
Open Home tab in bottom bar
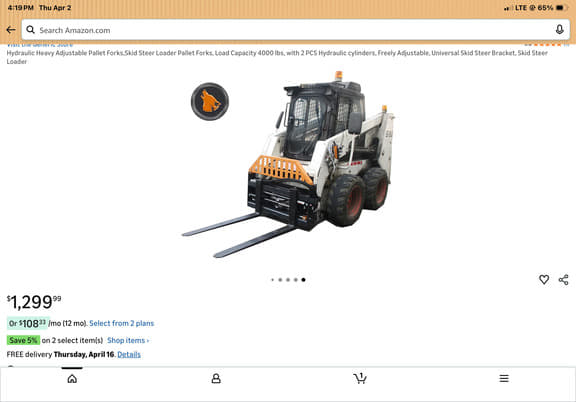(x=72, y=378)
